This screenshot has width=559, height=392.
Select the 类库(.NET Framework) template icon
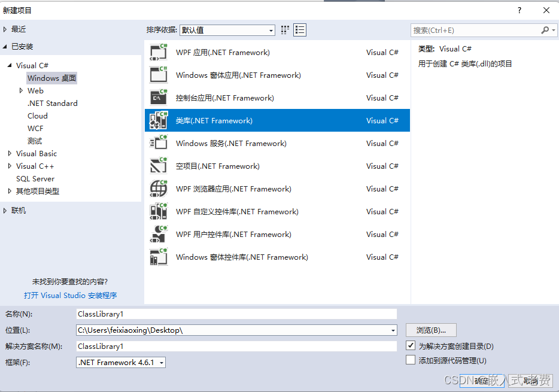click(x=158, y=120)
